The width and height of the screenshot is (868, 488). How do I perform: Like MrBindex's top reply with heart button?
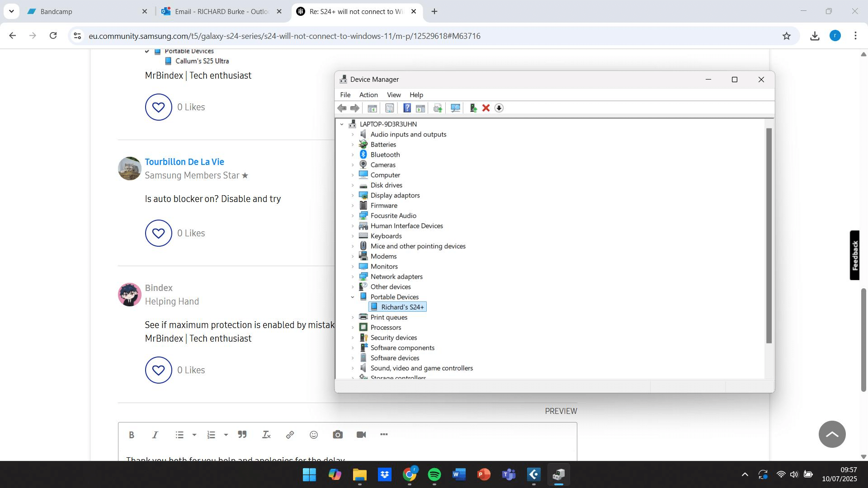pos(158,107)
